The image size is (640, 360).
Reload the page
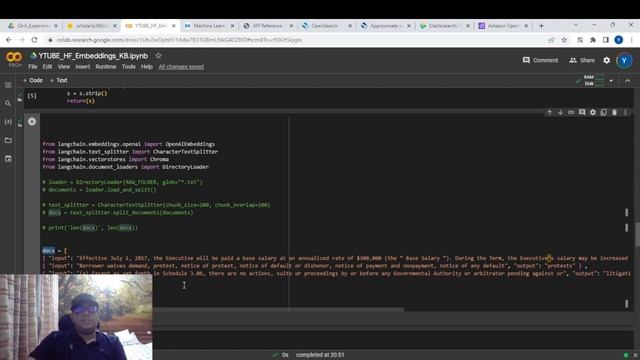(x=34, y=40)
